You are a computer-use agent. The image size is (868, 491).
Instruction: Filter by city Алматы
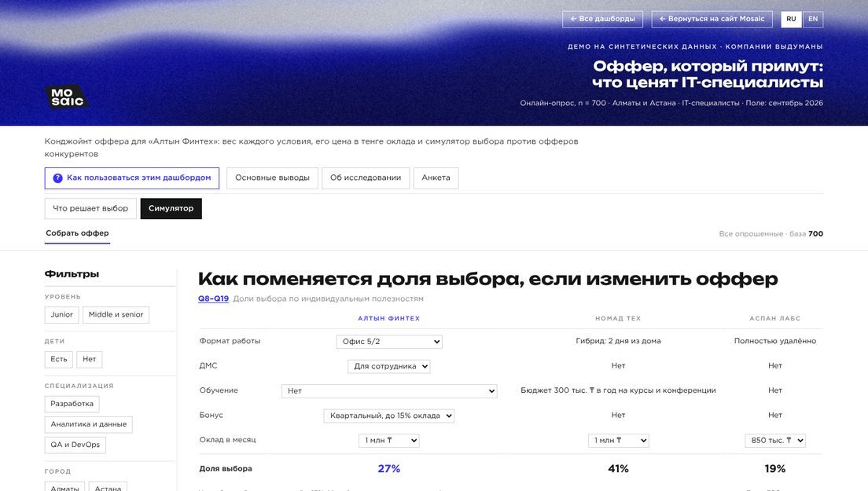[64, 488]
